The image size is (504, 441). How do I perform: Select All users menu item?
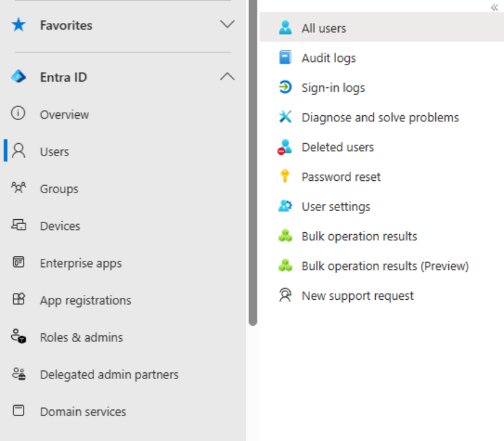click(x=324, y=28)
